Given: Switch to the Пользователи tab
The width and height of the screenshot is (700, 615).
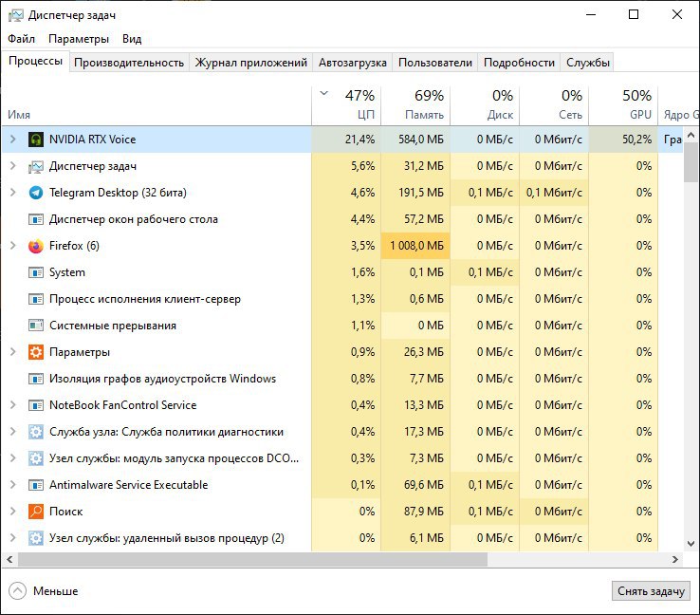Looking at the screenshot, I should pos(434,63).
